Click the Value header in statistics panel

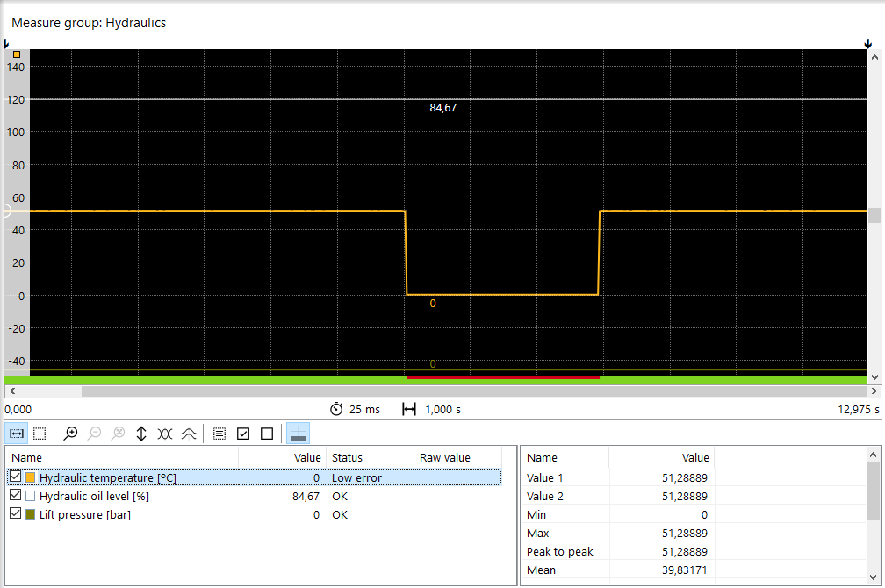pyautogui.click(x=661, y=457)
